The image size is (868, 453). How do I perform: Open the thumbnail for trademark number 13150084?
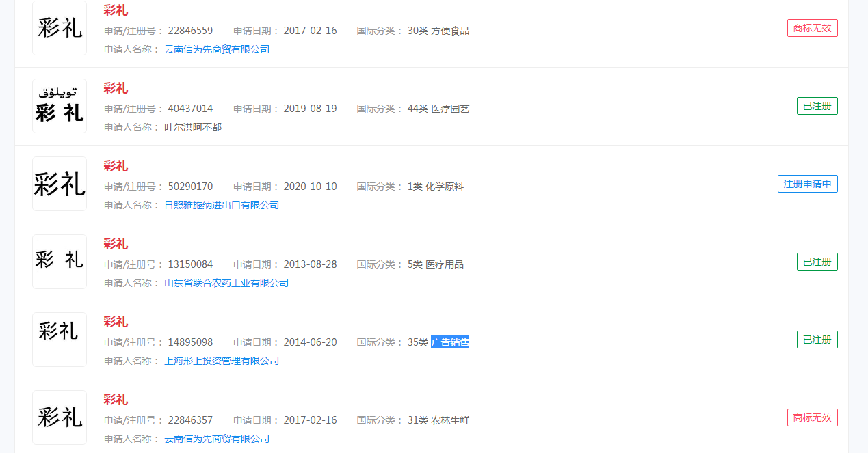click(x=60, y=262)
